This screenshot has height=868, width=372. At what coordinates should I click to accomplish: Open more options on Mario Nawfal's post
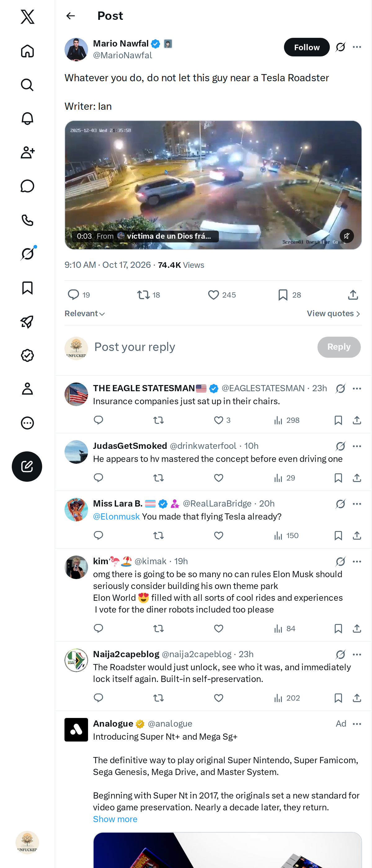click(x=357, y=47)
